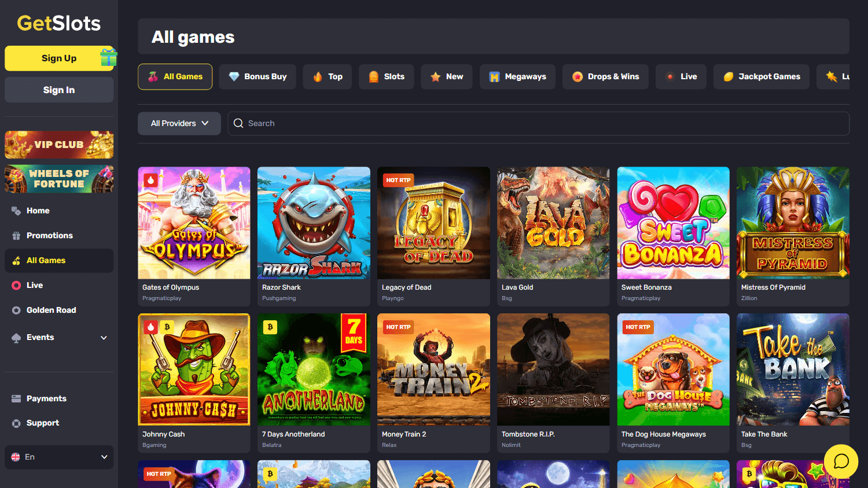Click the Live red circle icon in sidebar
868x488 pixels.
pyautogui.click(x=16, y=286)
